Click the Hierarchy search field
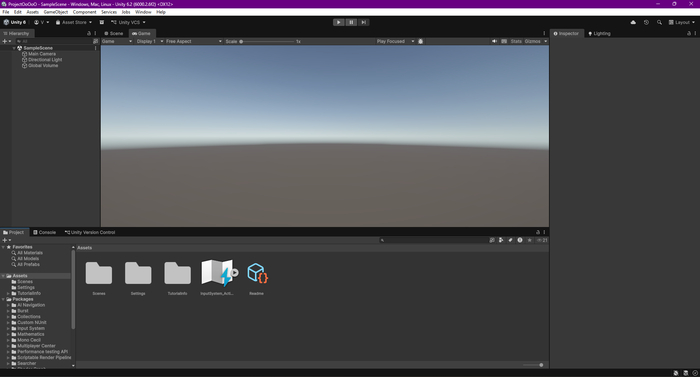Viewport: 700px width, 377px height. click(x=53, y=41)
